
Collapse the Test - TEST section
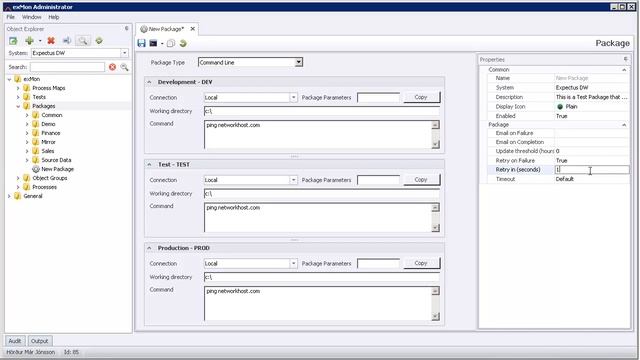click(x=149, y=164)
